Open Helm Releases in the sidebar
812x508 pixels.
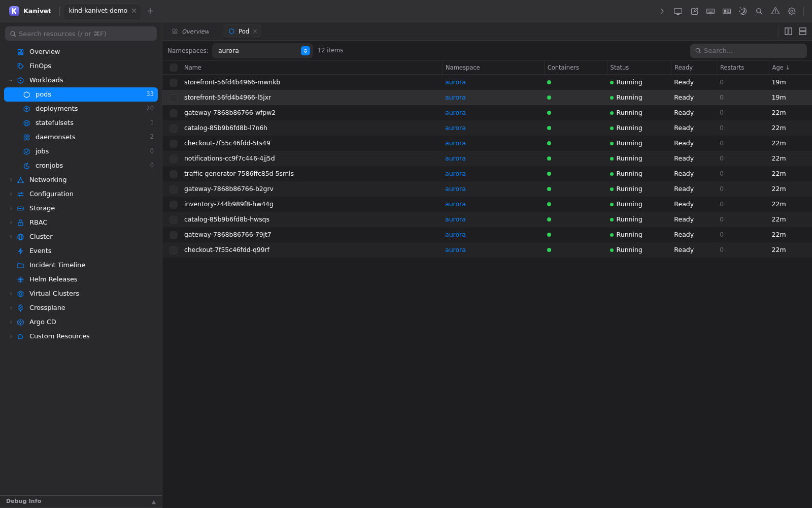point(81,279)
